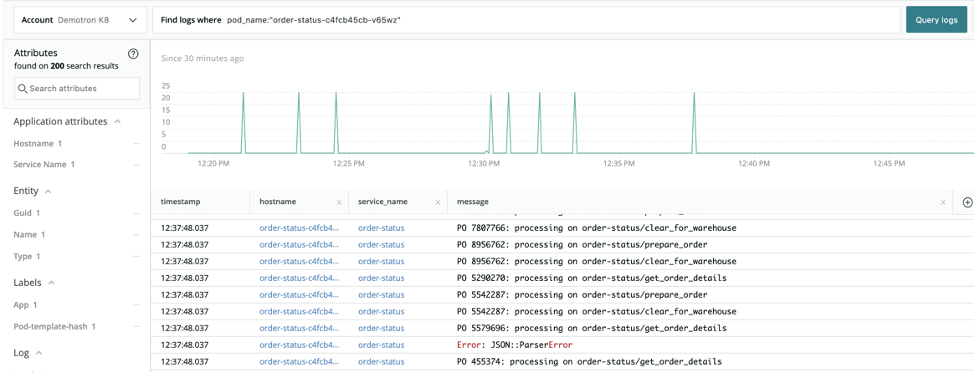This screenshot has width=974, height=372.
Task: Collapse the Log section chevron
Action: coord(39,353)
